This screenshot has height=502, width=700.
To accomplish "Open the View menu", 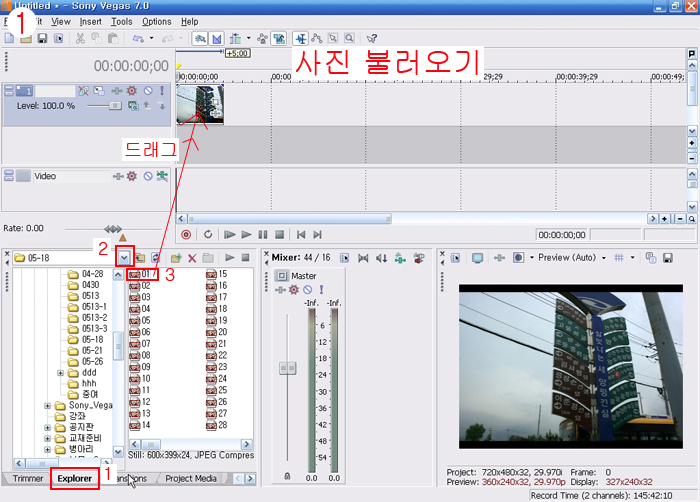I will [x=61, y=21].
